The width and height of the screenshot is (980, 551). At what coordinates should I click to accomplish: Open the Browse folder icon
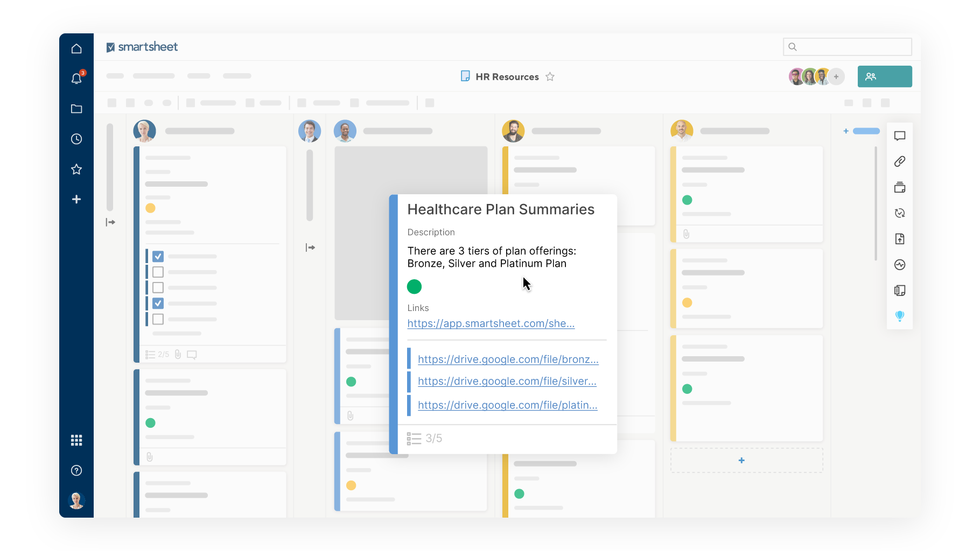tap(76, 109)
